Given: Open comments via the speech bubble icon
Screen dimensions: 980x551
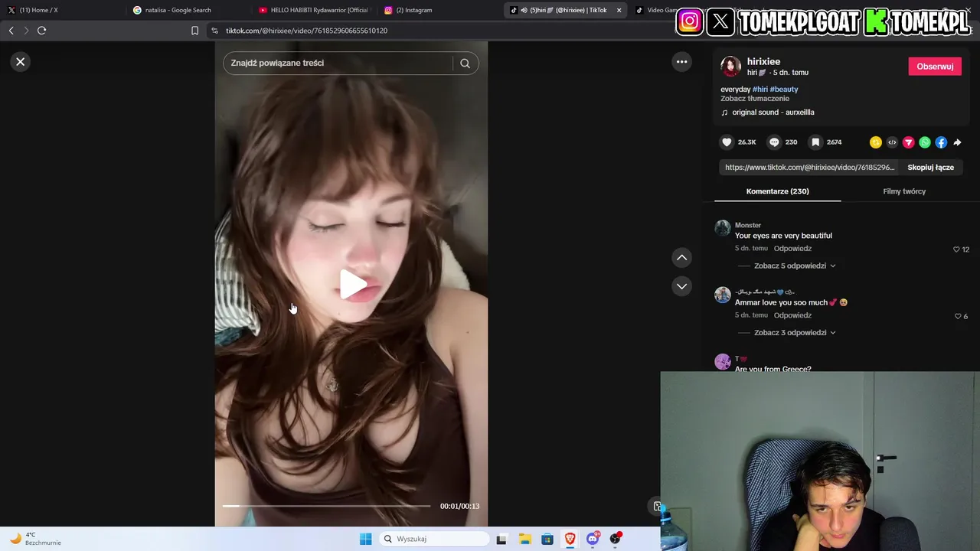Looking at the screenshot, I should [x=774, y=142].
